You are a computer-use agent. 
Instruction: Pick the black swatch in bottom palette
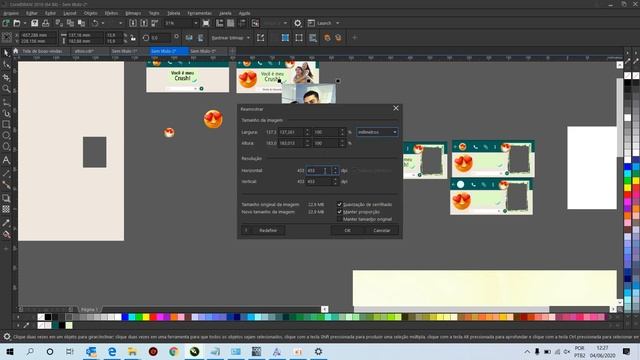[48, 317]
